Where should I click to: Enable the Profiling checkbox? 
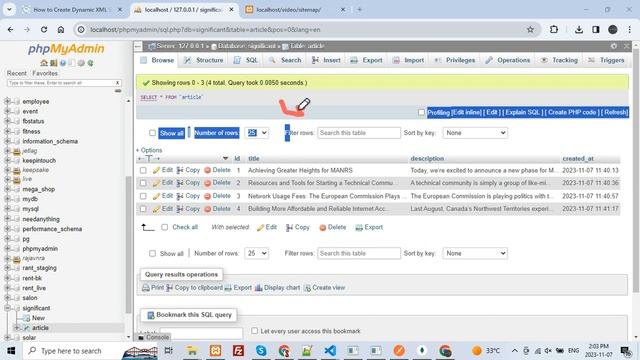[421, 112]
